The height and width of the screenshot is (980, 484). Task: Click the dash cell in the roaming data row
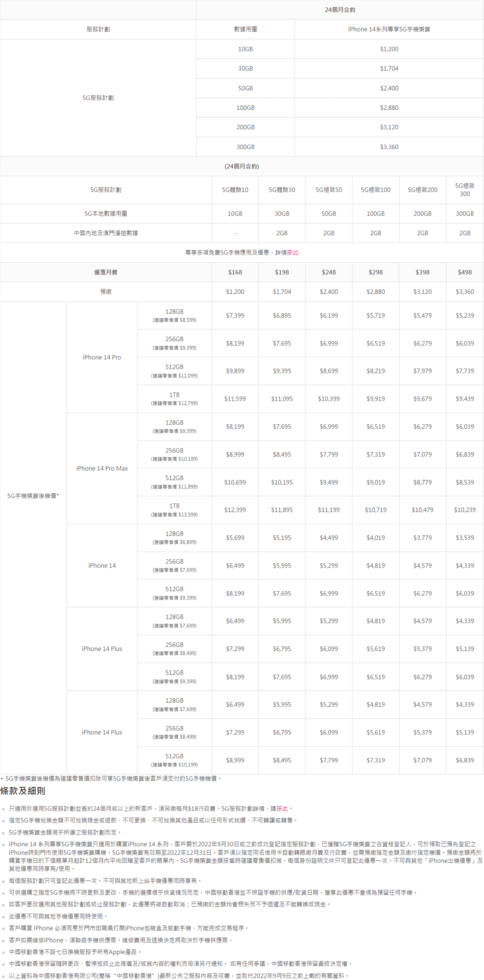(x=235, y=233)
